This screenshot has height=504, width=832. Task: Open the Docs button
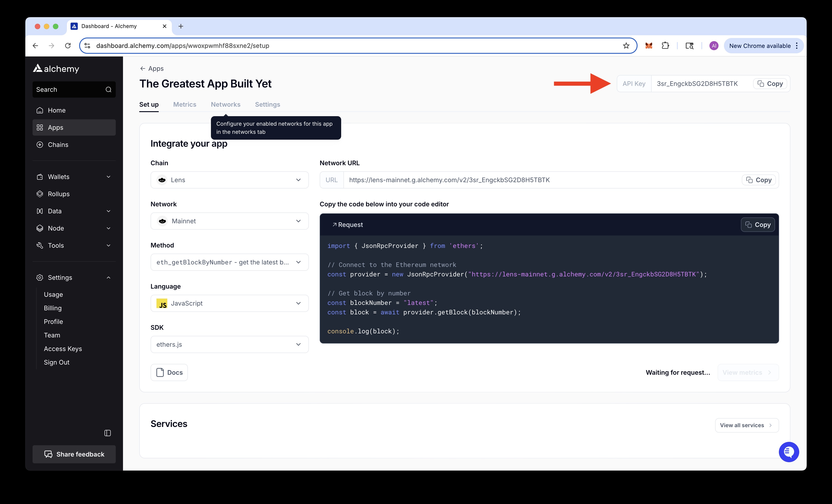pos(169,372)
